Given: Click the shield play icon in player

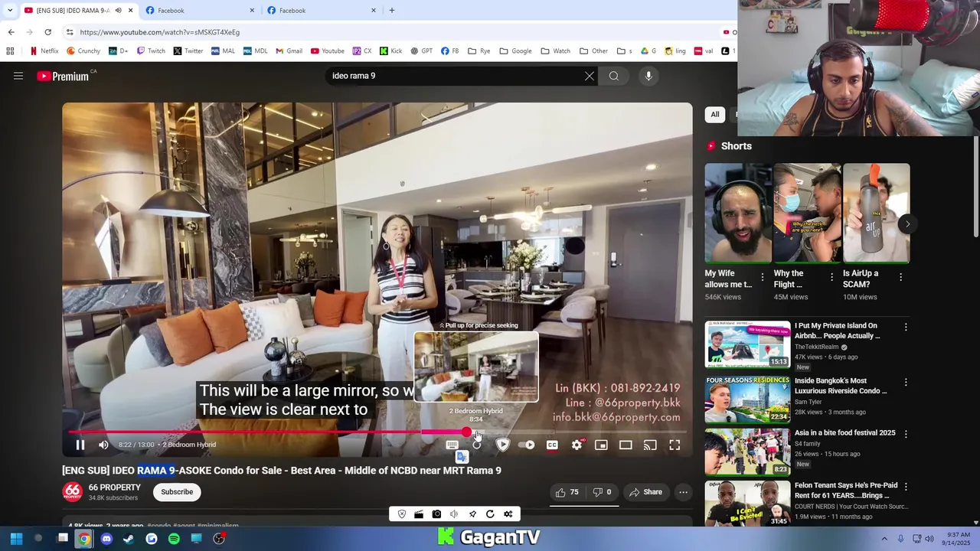Looking at the screenshot, I should tap(503, 445).
